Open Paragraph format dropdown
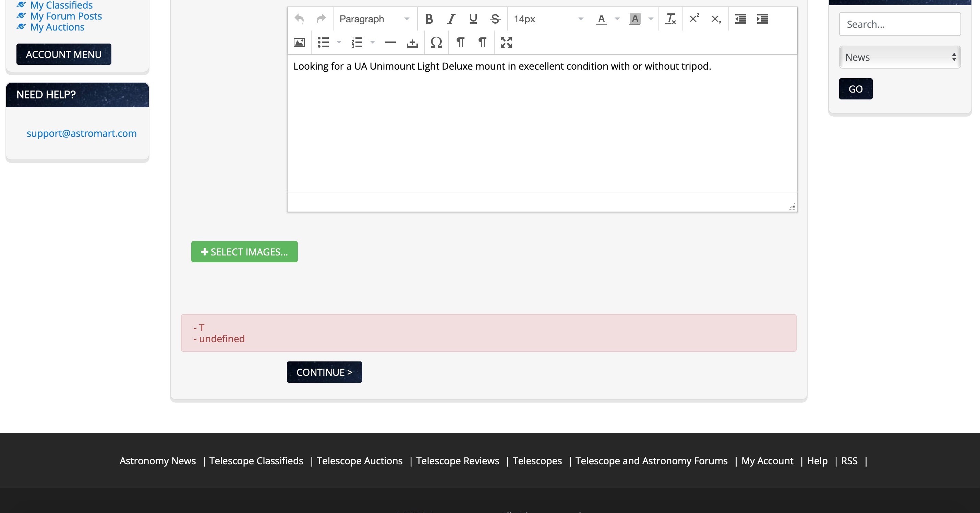The image size is (980, 513). coord(374,19)
